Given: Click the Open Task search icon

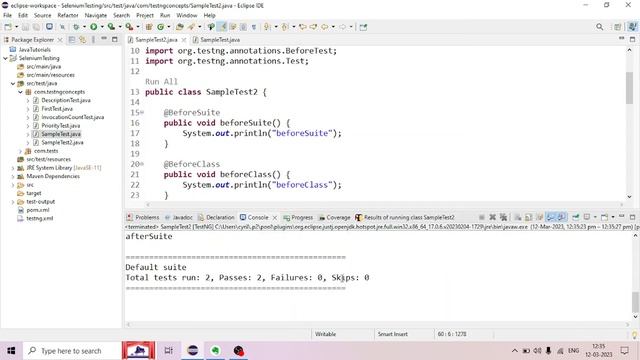Looking at the screenshot, I should (x=191, y=27).
